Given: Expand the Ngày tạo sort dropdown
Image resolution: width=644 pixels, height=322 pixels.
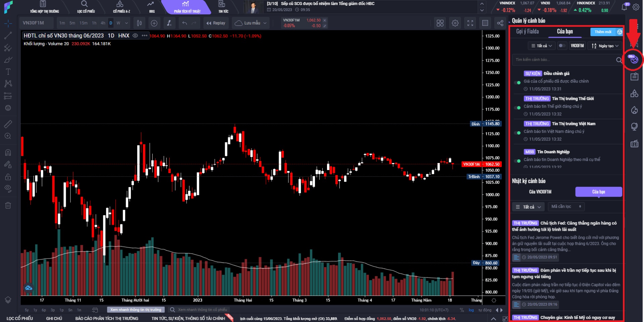Looking at the screenshot, I should coord(605,46).
